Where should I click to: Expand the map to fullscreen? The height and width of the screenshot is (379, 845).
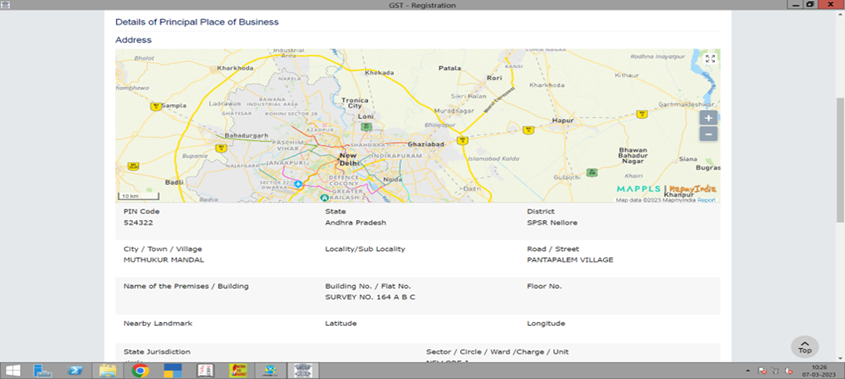click(710, 59)
